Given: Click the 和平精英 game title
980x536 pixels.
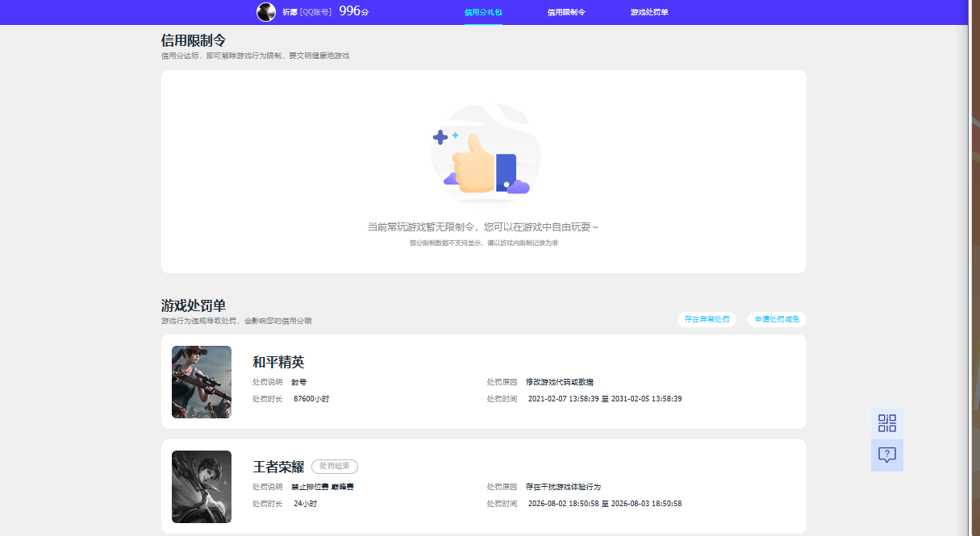Looking at the screenshot, I should click(x=278, y=362).
